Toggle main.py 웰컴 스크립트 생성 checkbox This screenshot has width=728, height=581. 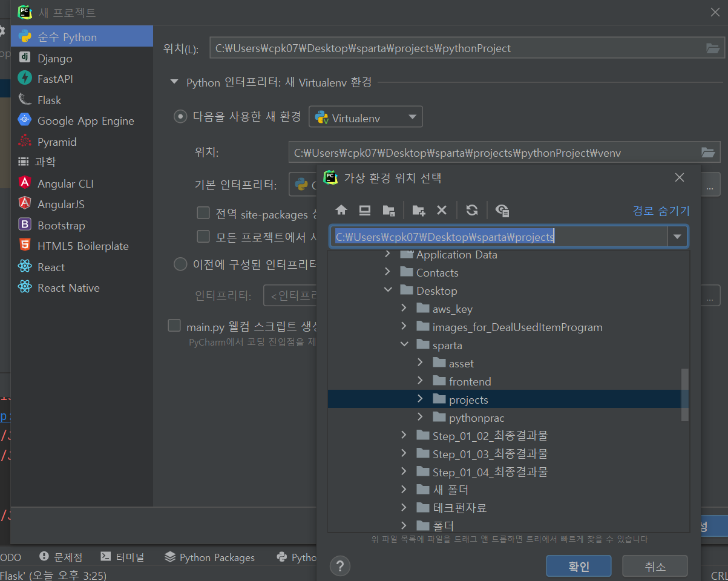point(174,326)
